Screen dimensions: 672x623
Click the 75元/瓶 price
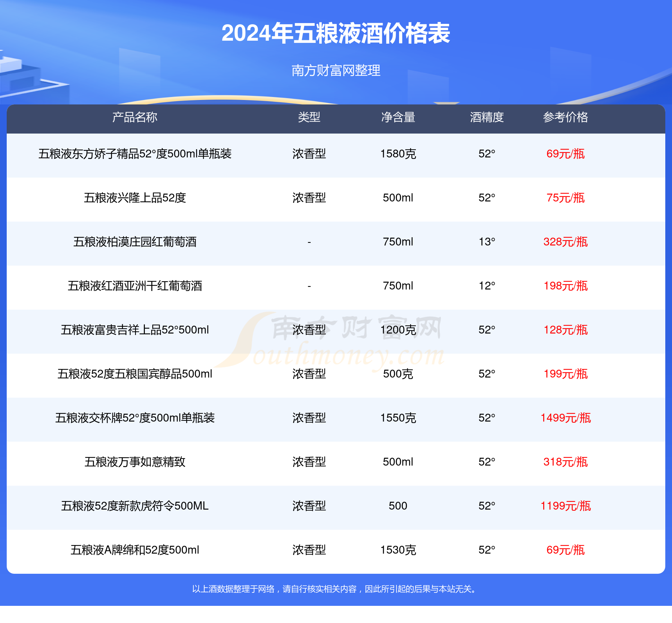[x=566, y=198]
